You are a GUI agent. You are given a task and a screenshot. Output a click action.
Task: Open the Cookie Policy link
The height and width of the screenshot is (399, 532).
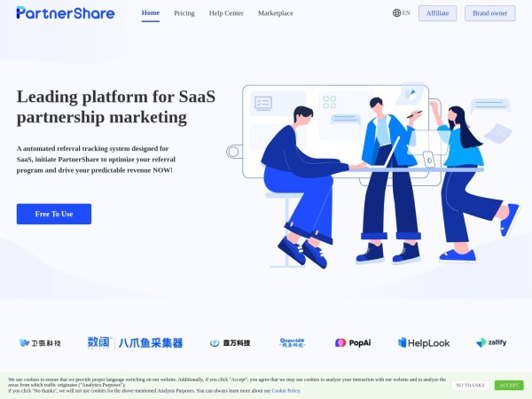pos(286,391)
